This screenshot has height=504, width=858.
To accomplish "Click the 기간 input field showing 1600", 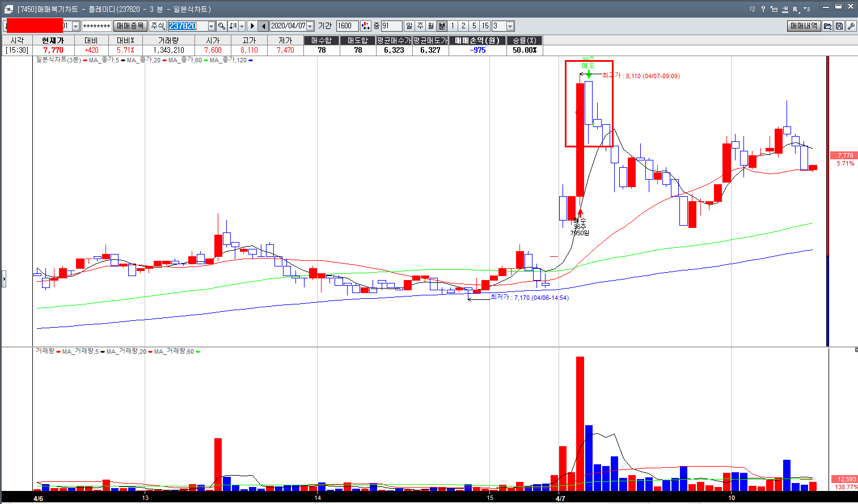I will pyautogui.click(x=347, y=26).
